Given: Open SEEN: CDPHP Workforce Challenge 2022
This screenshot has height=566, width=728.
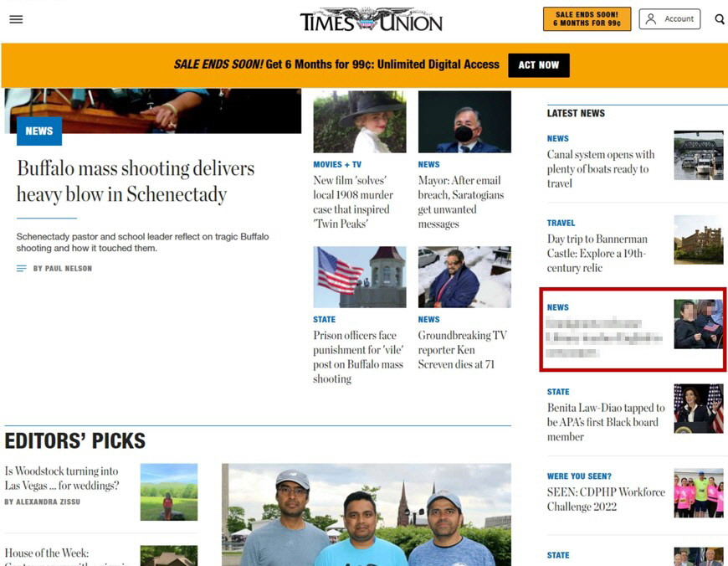Looking at the screenshot, I should click(x=606, y=499).
